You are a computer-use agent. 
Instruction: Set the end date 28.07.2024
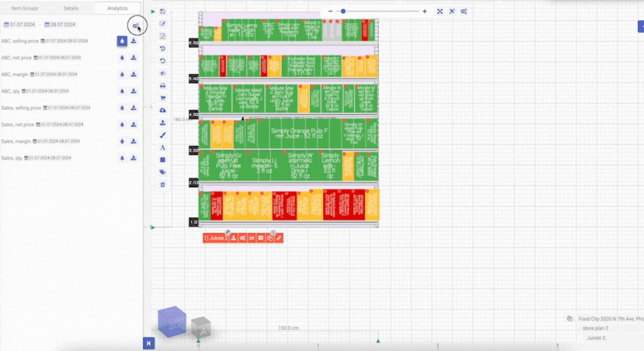point(60,25)
